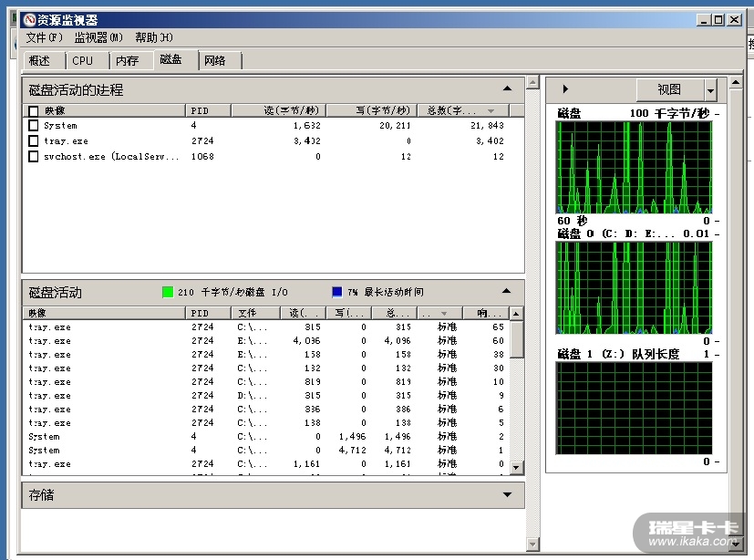Screen dimensions: 754x560
Task: Tick the tray.exe process checkbox
Action: (x=34, y=141)
